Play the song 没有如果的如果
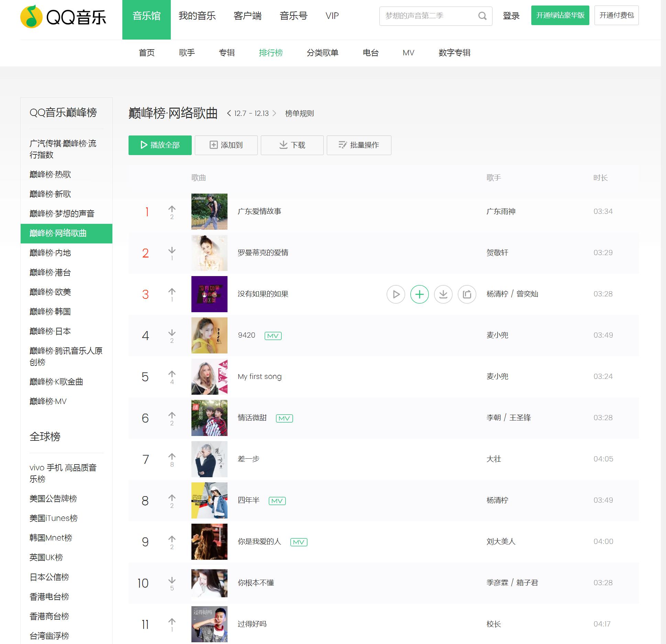The width and height of the screenshot is (666, 644). pyautogui.click(x=396, y=294)
